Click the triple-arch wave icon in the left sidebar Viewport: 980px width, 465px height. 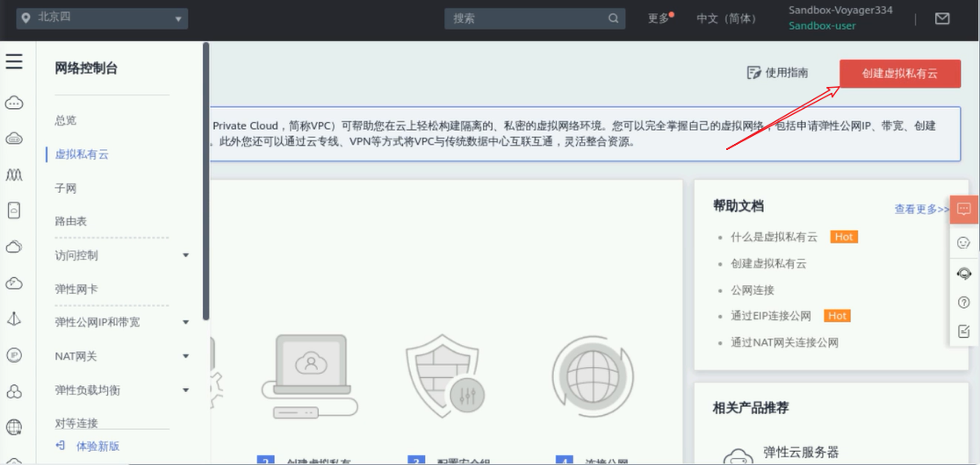tap(14, 175)
